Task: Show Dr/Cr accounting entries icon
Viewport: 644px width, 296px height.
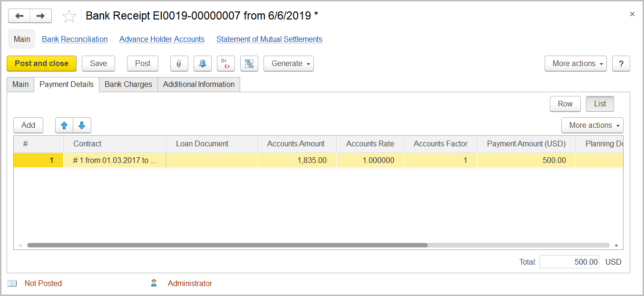Action: coord(226,64)
